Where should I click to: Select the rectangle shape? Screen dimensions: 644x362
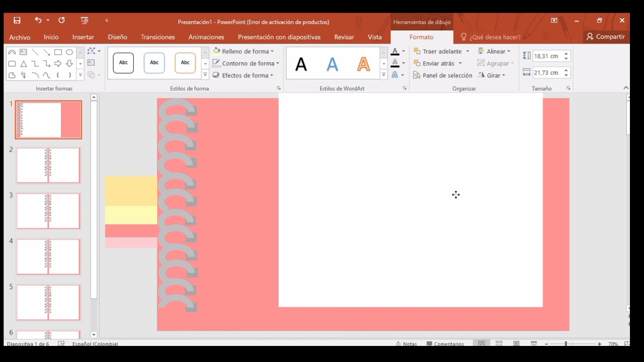click(58, 52)
